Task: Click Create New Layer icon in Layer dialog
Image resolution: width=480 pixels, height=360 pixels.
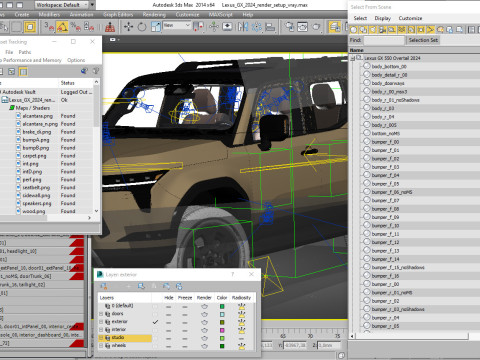Action: pyautogui.click(x=104, y=286)
